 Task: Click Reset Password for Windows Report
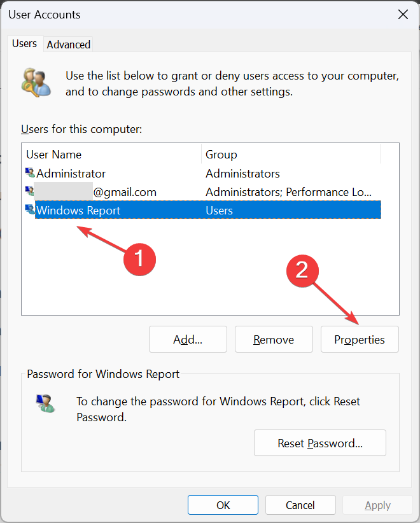click(x=319, y=443)
